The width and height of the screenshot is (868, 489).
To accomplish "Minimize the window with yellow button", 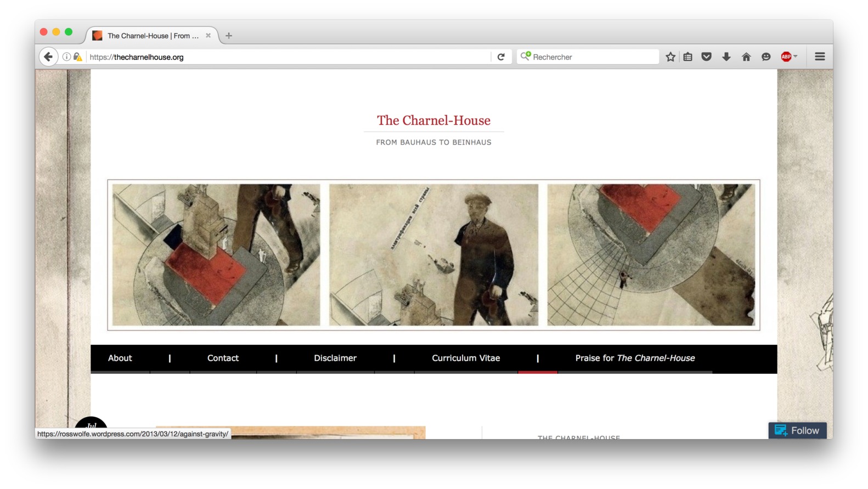I will click(56, 32).
